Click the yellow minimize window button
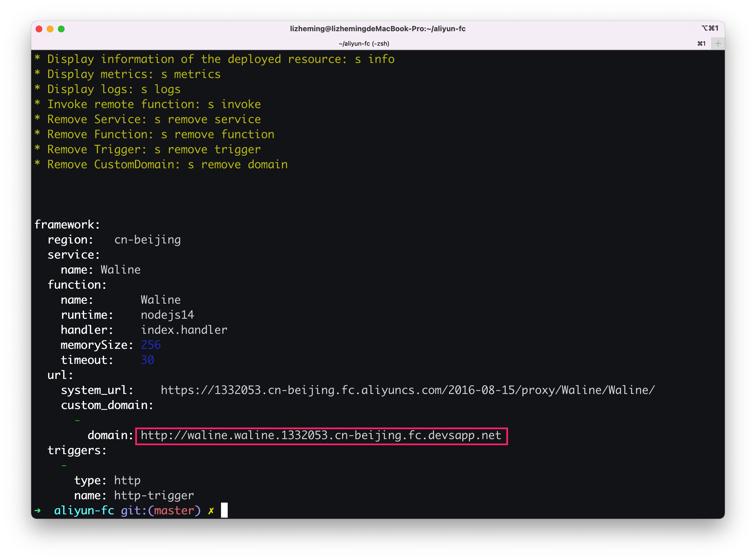The width and height of the screenshot is (756, 560). [50, 29]
